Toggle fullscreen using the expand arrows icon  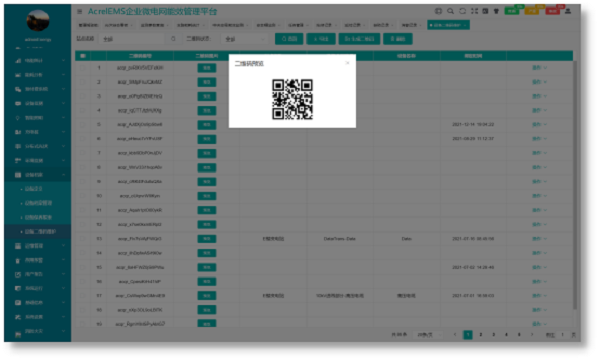tap(474, 11)
